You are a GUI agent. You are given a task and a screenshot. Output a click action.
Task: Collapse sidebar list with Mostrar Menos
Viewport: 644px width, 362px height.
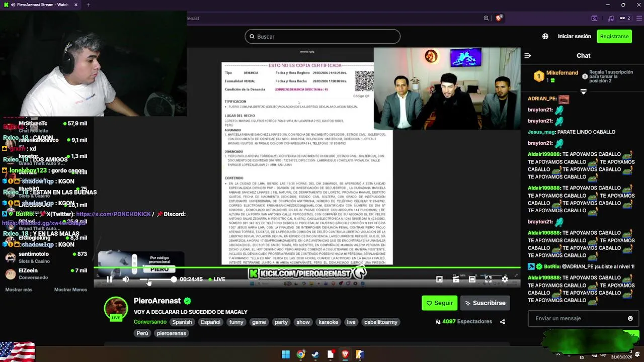tap(70, 290)
